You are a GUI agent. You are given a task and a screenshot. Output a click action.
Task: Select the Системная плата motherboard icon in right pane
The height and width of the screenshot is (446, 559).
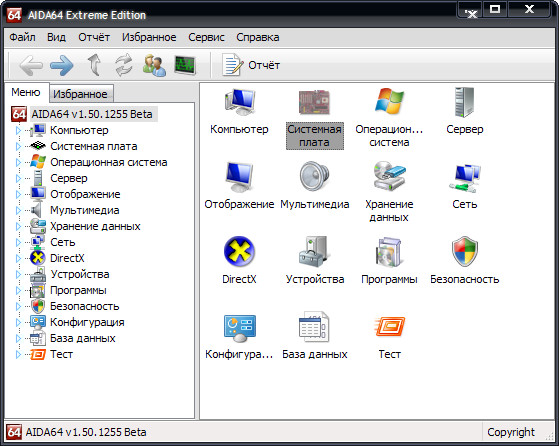[x=315, y=118]
